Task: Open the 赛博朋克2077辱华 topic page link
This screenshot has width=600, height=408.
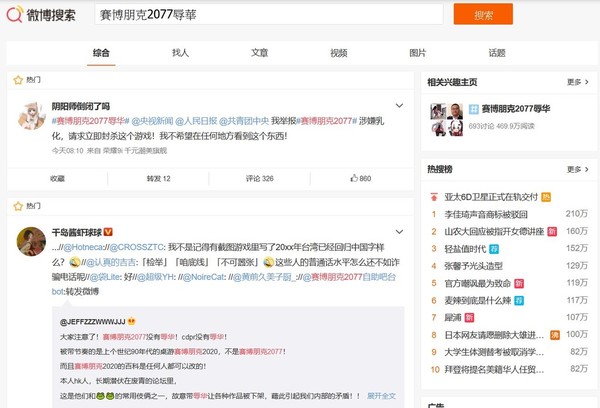Action: click(516, 109)
